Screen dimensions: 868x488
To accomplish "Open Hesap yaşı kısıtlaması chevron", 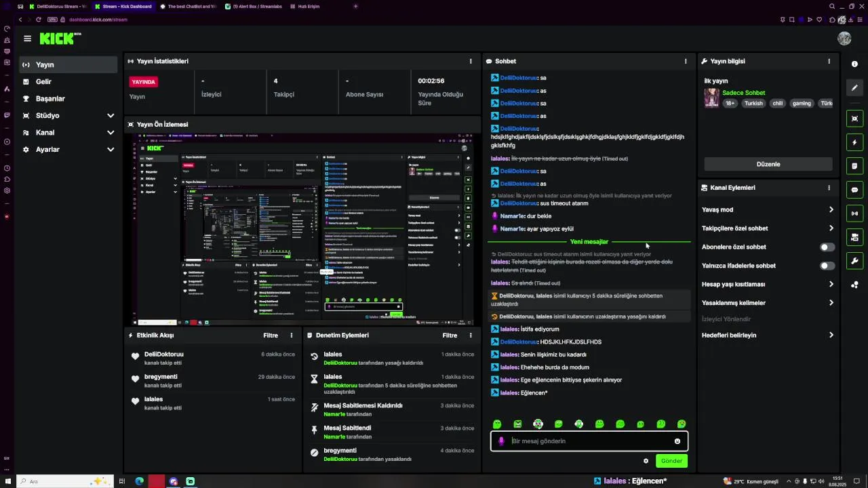I will point(831,284).
